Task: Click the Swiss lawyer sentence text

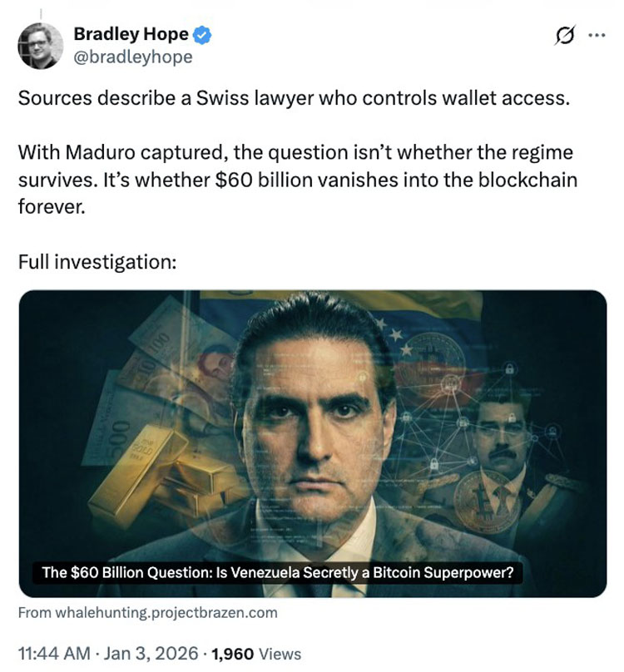Action: [294, 98]
